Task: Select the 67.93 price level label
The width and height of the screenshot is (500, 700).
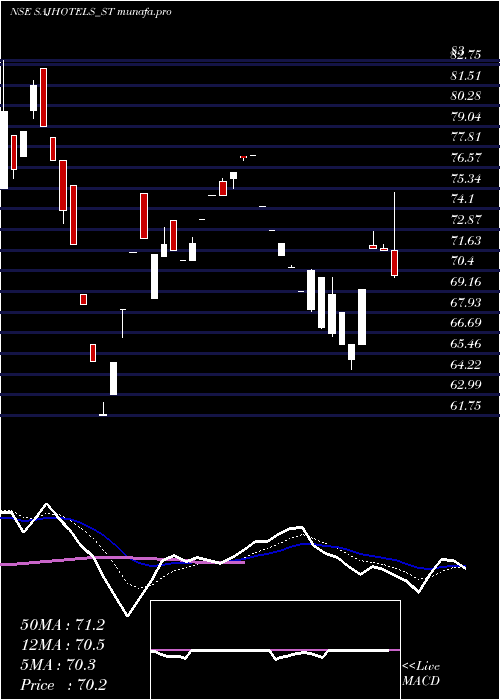Action: [466, 303]
